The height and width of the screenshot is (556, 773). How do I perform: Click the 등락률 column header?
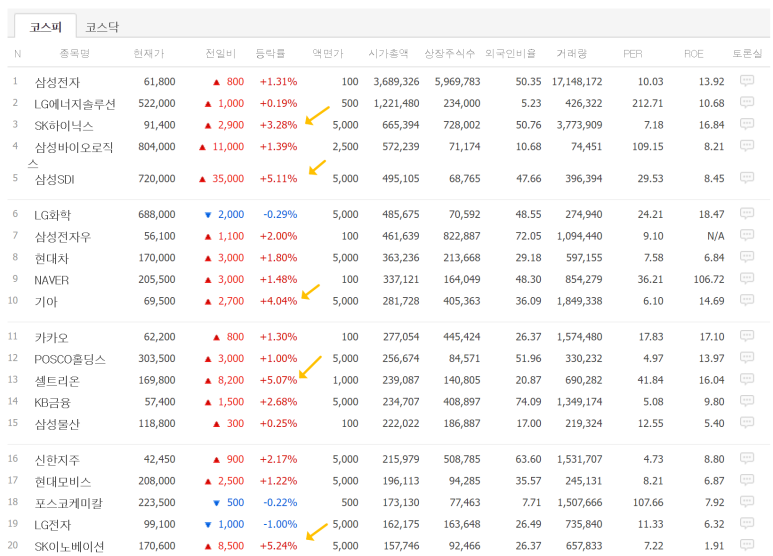[270, 53]
